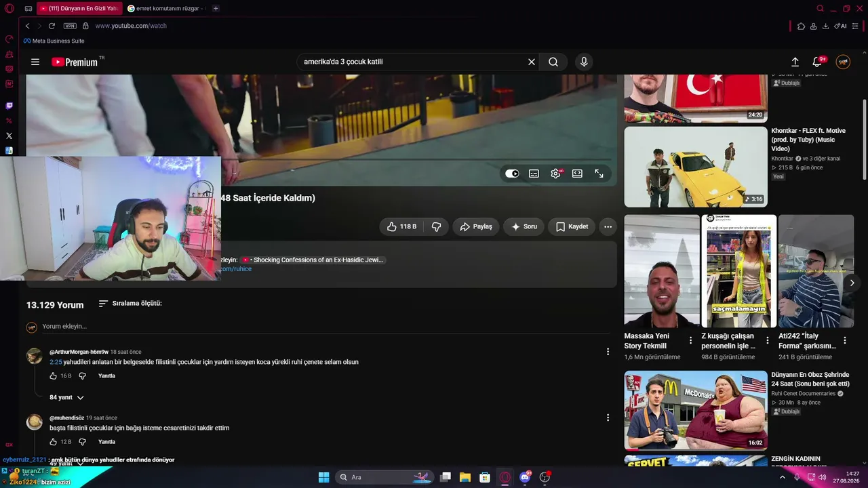Open video player settings gear

tap(556, 174)
